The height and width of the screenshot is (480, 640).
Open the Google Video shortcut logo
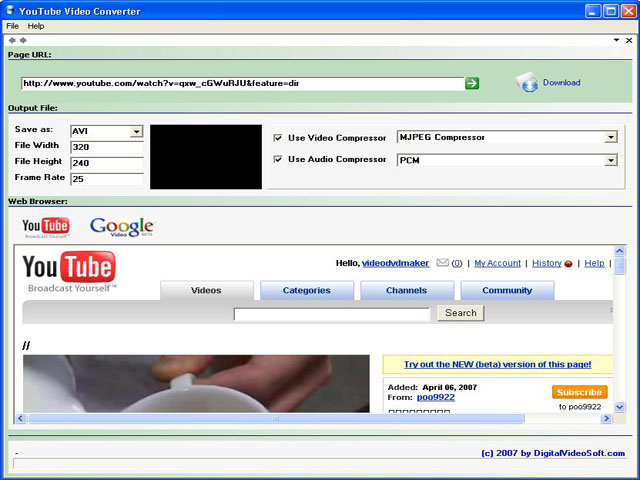pos(122,227)
